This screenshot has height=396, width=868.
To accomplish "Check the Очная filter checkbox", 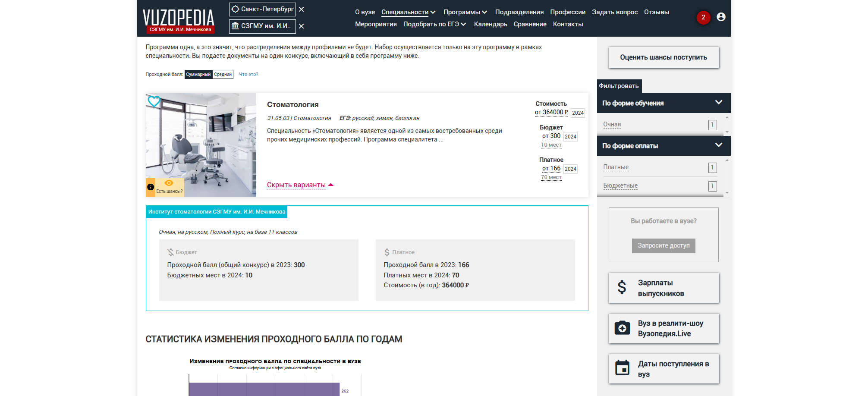I will click(712, 125).
